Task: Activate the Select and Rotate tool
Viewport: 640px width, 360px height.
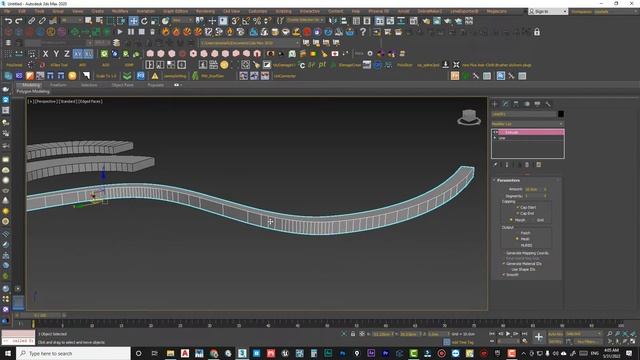Action: tap(144, 20)
